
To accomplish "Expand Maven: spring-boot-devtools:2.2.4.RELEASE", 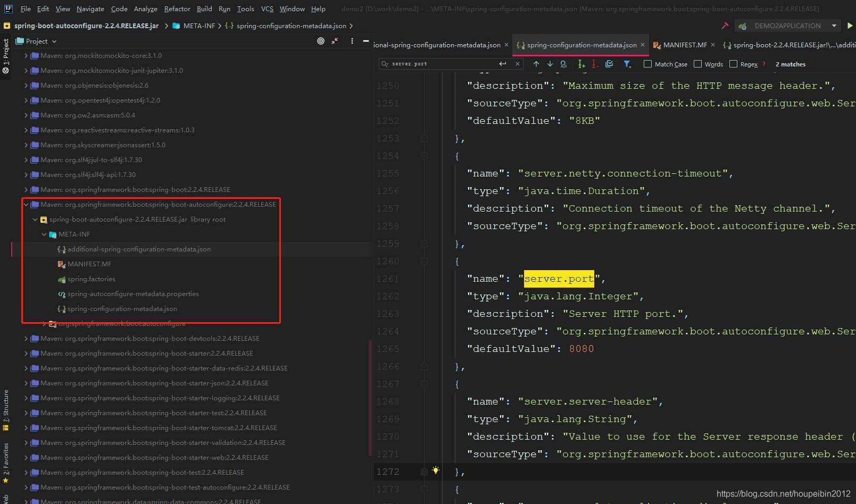I will tap(26, 338).
